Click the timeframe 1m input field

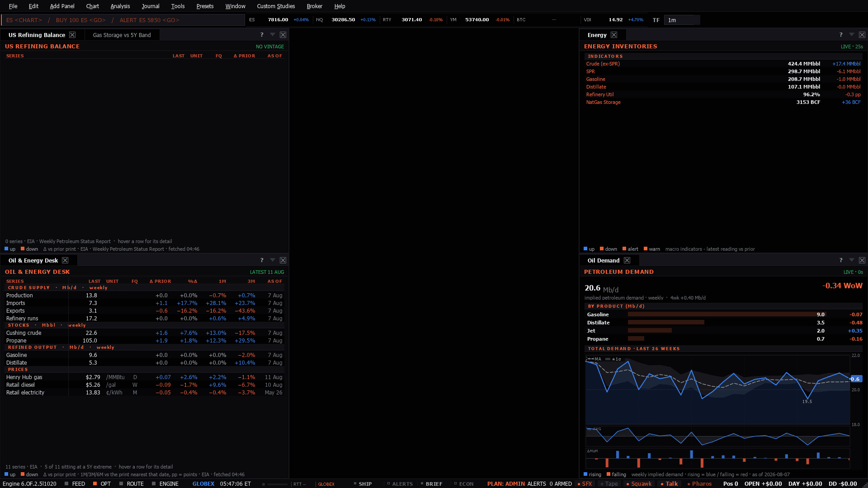(x=682, y=20)
